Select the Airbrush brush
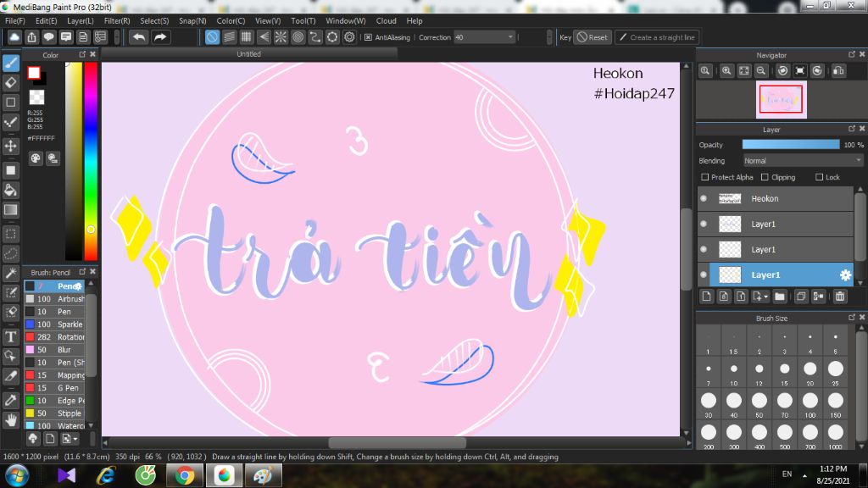The width and height of the screenshot is (868, 488). pos(55,299)
